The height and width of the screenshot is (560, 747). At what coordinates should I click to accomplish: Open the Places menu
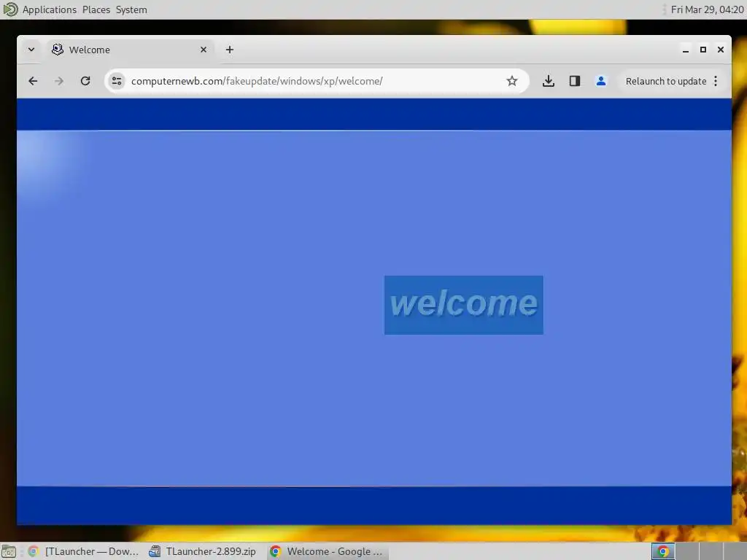(x=96, y=9)
